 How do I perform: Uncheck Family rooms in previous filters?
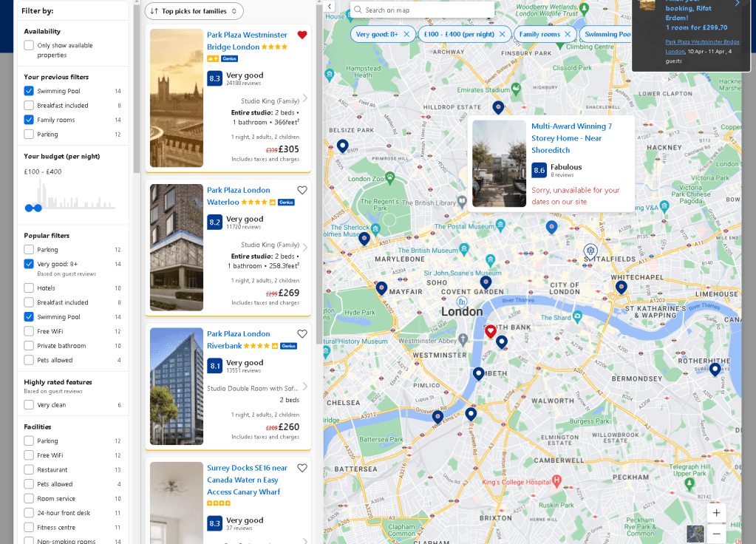pyautogui.click(x=28, y=120)
